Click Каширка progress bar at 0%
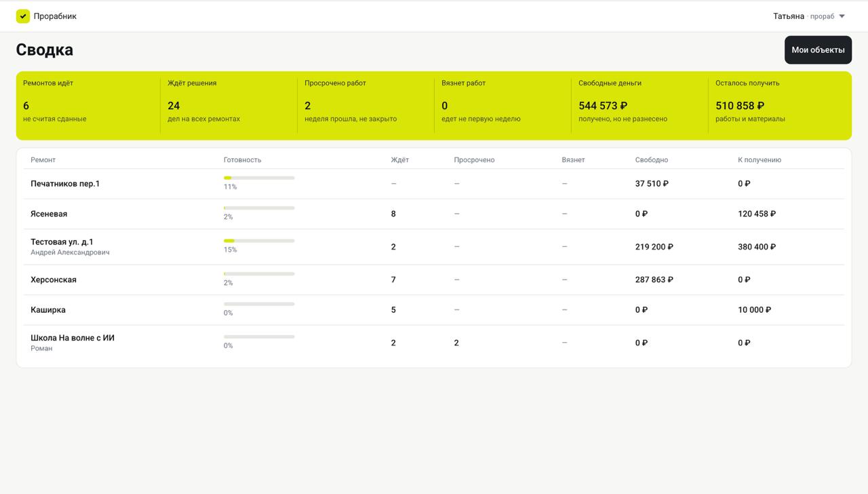The image size is (868, 494). coord(259,304)
